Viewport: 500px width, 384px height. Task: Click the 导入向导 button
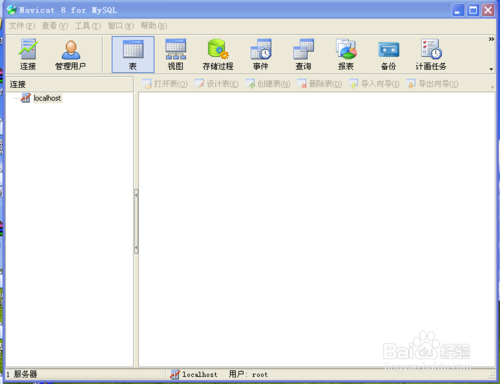click(374, 84)
